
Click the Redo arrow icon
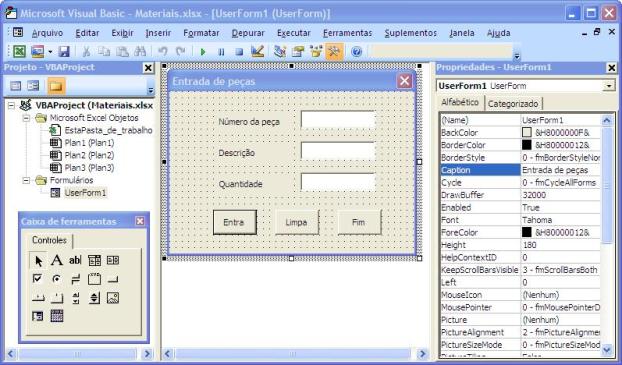coord(180,52)
